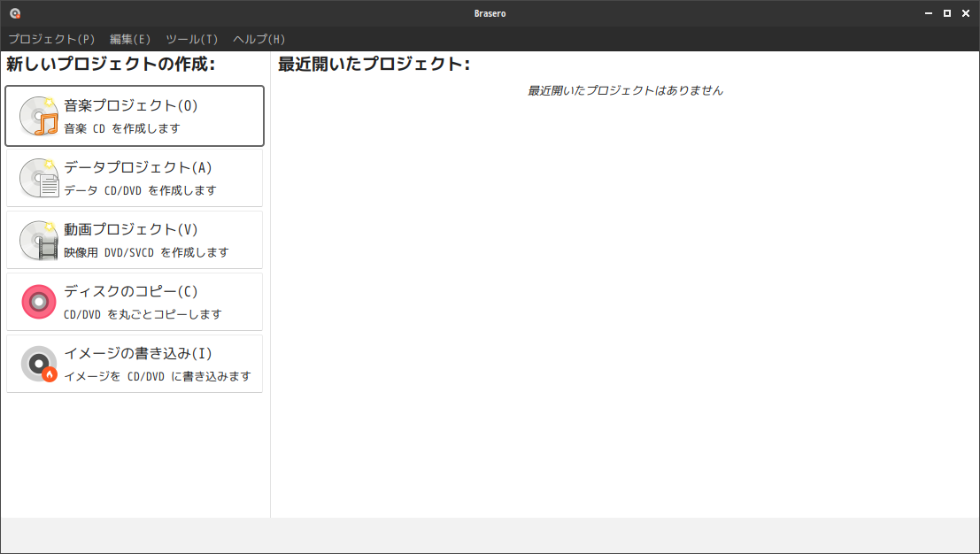980x554 pixels.
Task: Minimize the Brasero window
Action: [929, 13]
